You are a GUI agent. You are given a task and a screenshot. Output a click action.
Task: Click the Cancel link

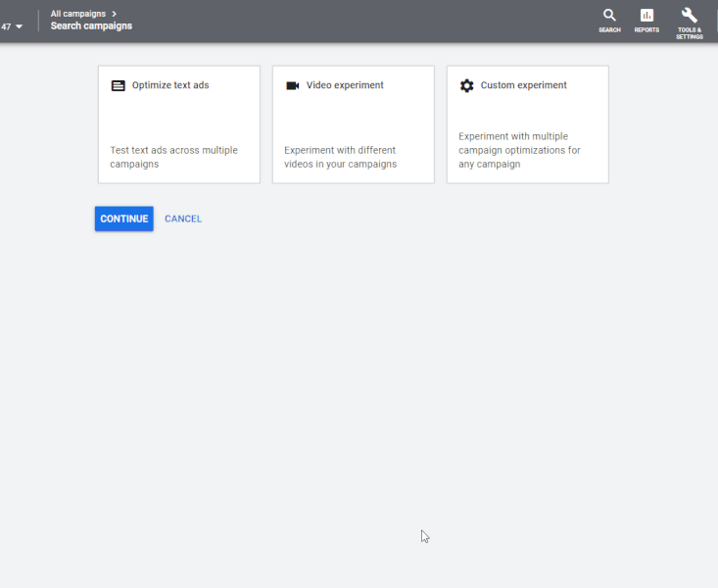tap(183, 219)
